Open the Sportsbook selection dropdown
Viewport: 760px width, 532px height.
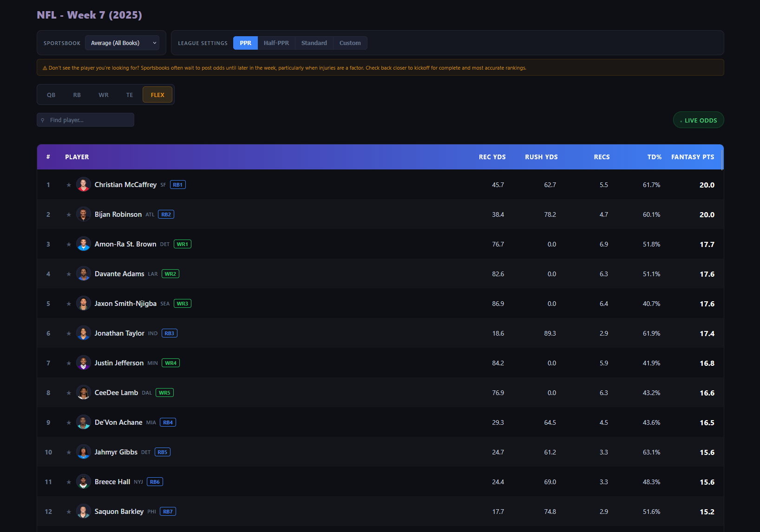point(122,43)
